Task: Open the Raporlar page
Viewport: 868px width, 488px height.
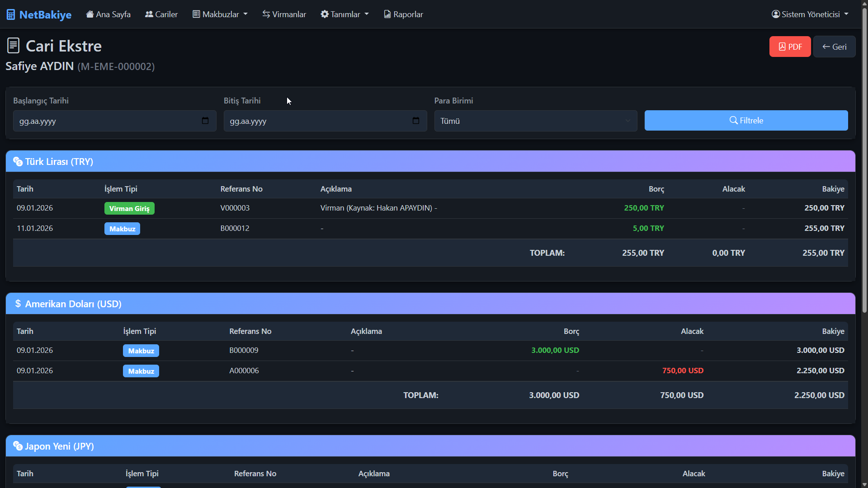Action: (x=404, y=14)
